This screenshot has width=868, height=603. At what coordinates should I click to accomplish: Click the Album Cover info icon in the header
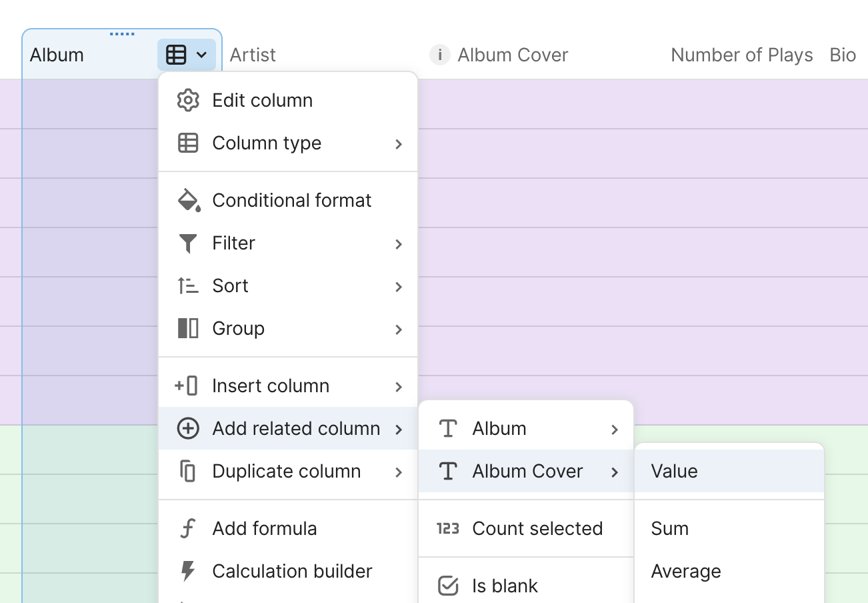[439, 55]
